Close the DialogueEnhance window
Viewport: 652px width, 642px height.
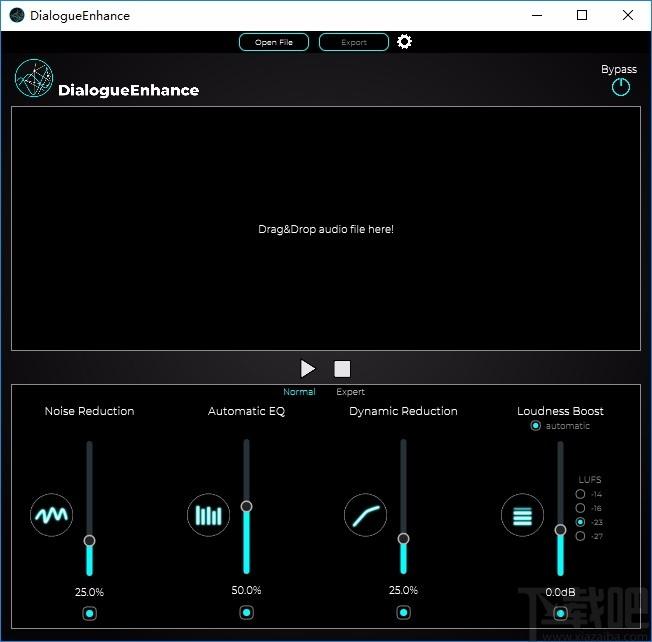(x=628, y=15)
